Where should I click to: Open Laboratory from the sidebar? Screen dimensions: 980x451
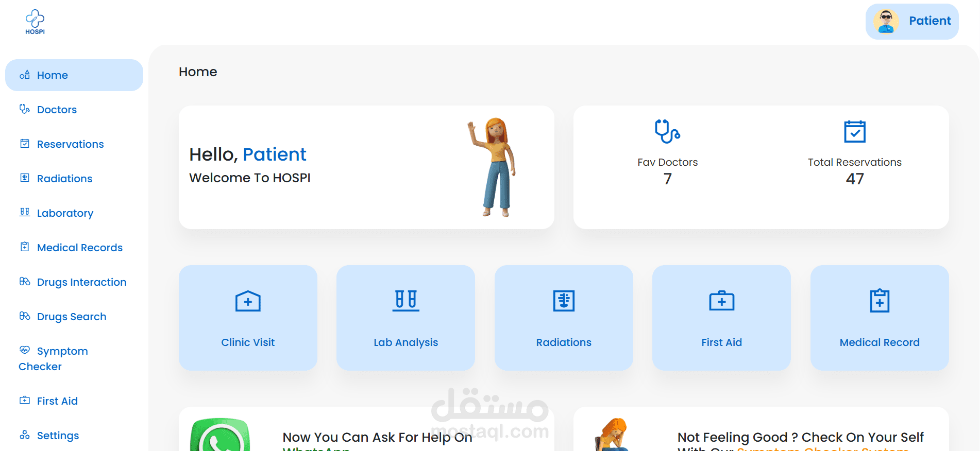point(74,213)
